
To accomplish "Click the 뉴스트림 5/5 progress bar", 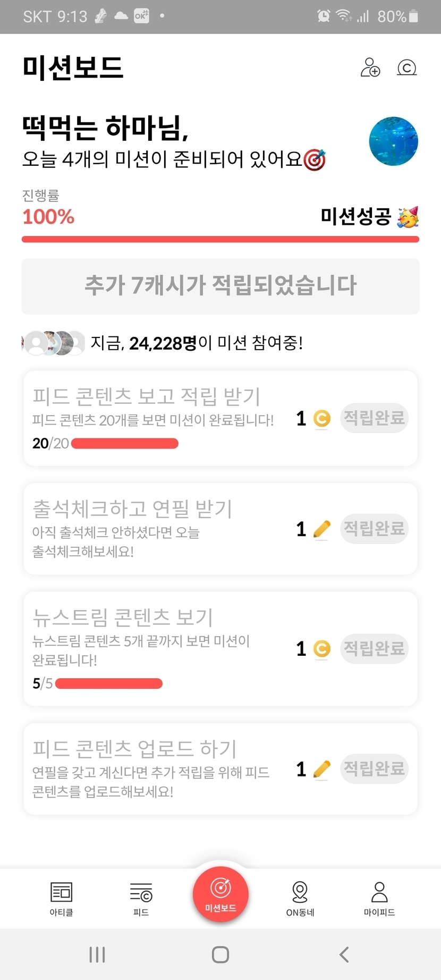I will pyautogui.click(x=109, y=683).
